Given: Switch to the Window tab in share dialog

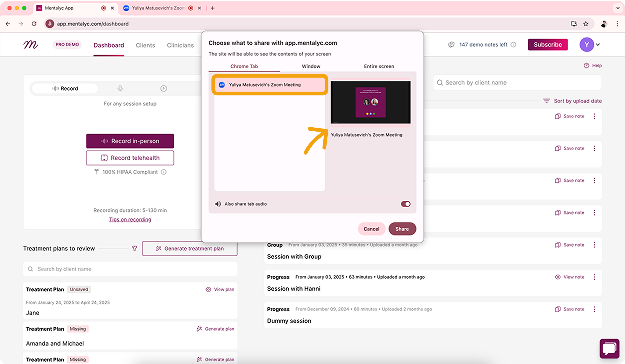Looking at the screenshot, I should click(311, 66).
